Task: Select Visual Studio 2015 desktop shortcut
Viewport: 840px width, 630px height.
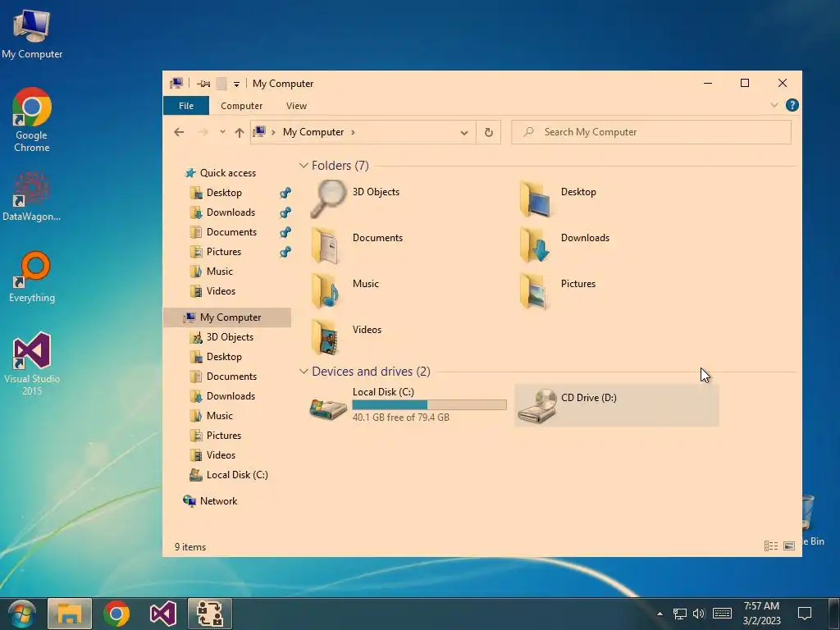Action: click(32, 363)
